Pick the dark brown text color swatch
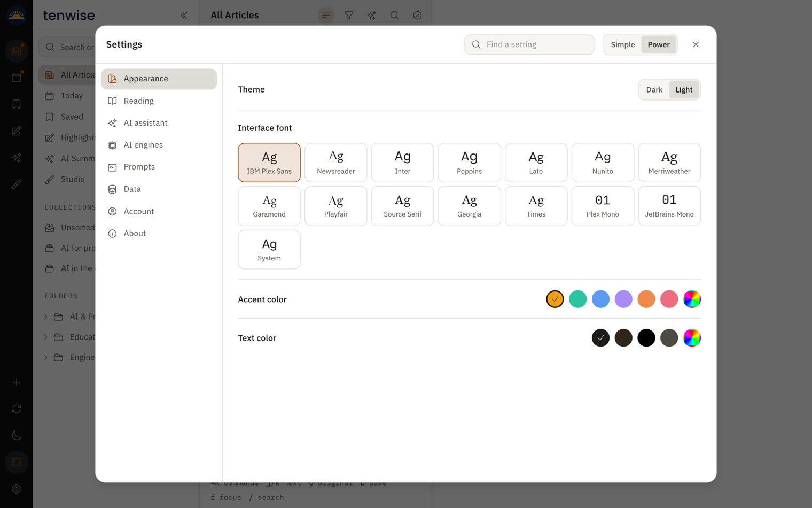This screenshot has width=812, height=508. point(623,338)
